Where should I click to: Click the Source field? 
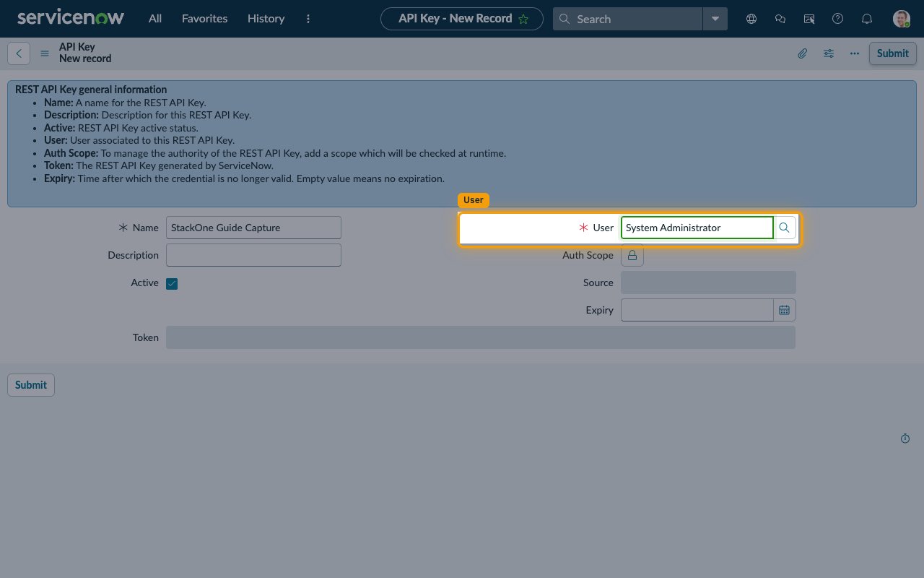tap(708, 282)
